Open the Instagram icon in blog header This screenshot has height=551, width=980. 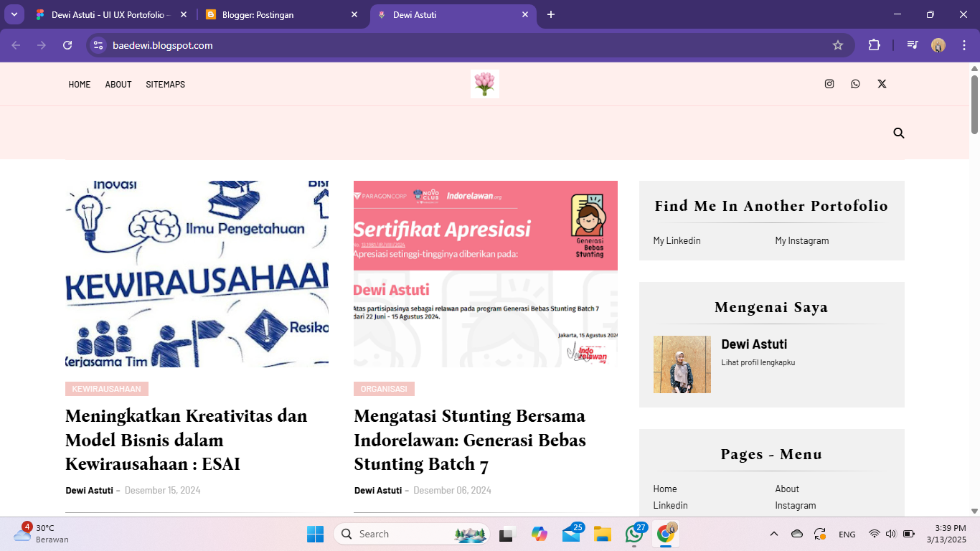tap(829, 84)
